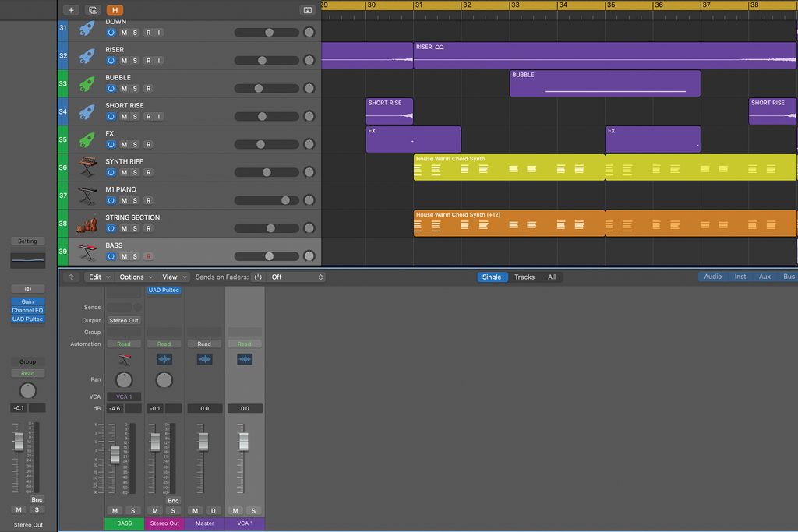
Task: Click the duplicate track icon
Action: (94, 10)
